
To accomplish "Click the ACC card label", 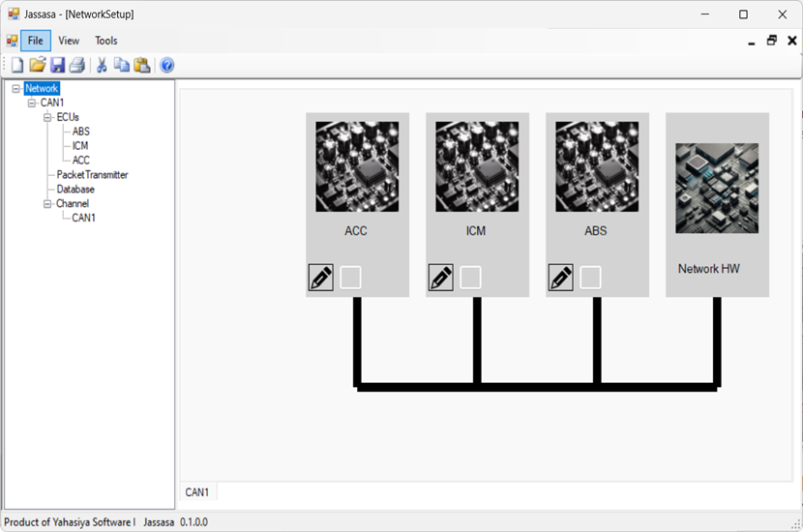I will pyautogui.click(x=356, y=231).
